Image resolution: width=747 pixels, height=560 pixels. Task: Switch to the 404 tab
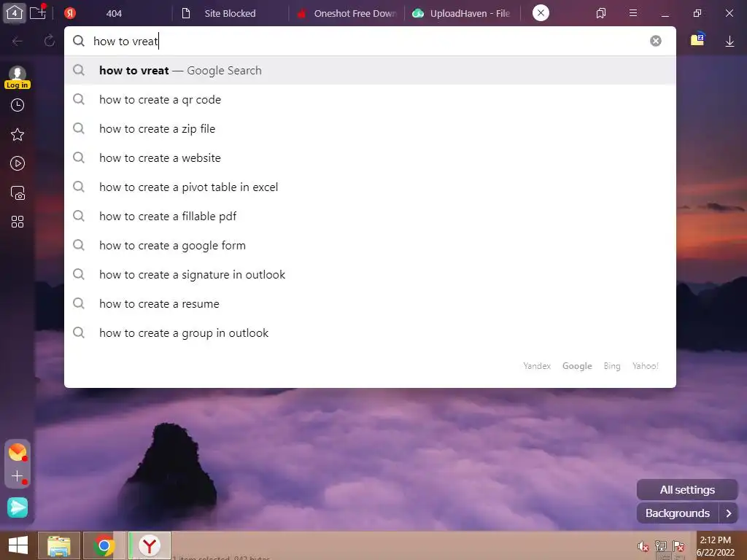pos(114,13)
